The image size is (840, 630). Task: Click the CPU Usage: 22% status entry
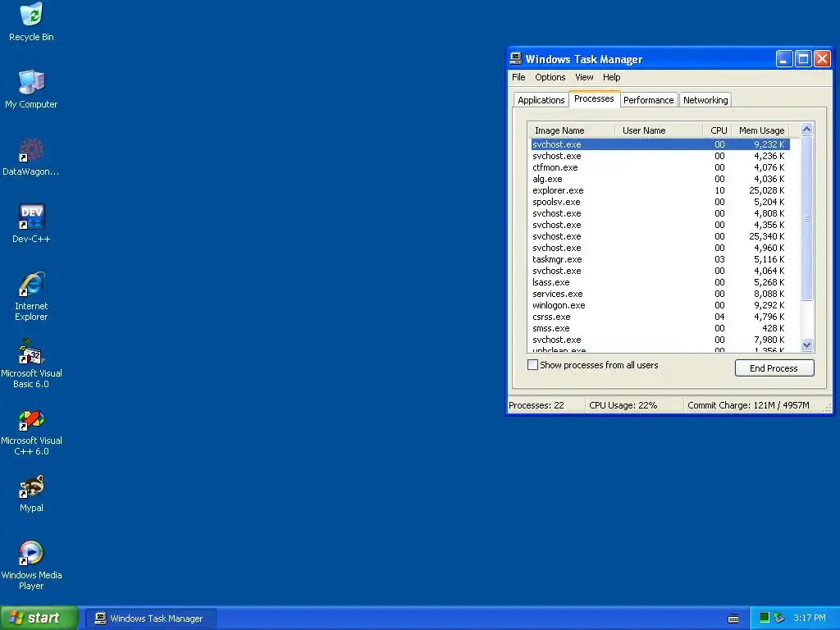(x=634, y=405)
